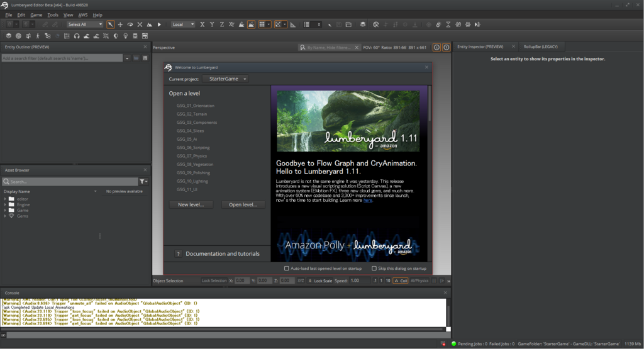The height and width of the screenshot is (349, 644).
Task: Click the New level... button
Action: (191, 205)
